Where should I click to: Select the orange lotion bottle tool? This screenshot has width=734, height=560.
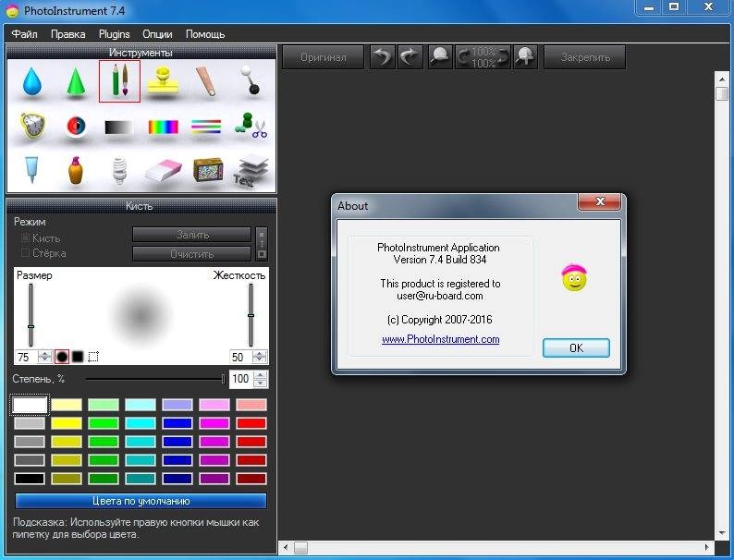(x=76, y=170)
